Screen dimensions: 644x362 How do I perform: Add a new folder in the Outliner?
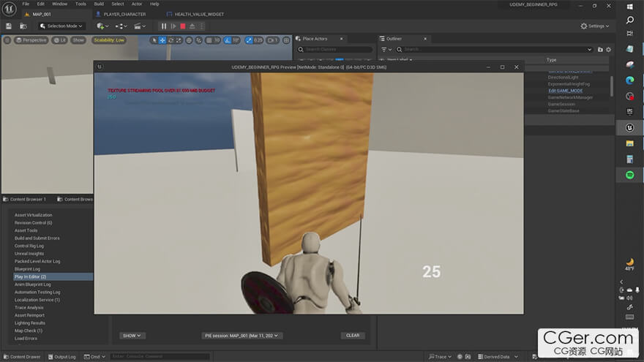[x=600, y=49]
